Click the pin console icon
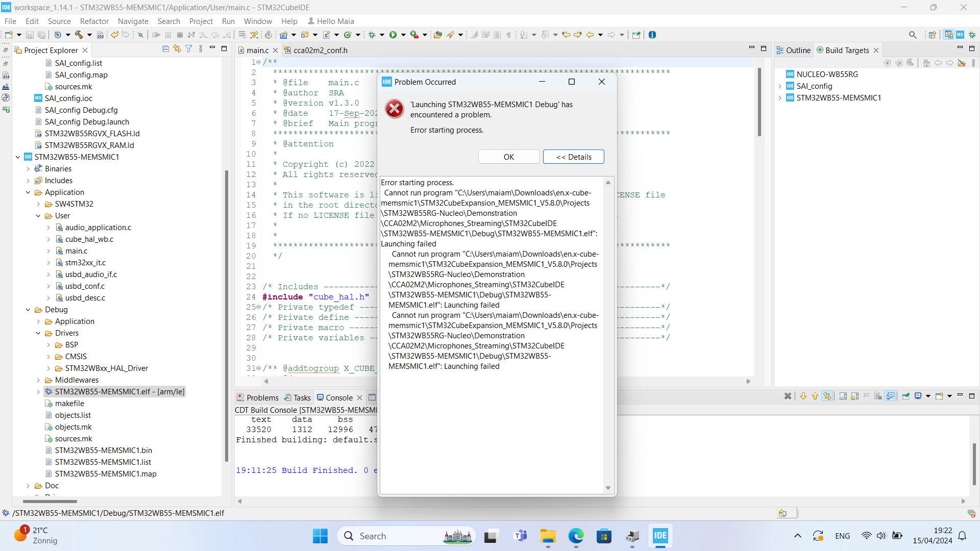Screen dimensions: 980x551 click(906, 396)
